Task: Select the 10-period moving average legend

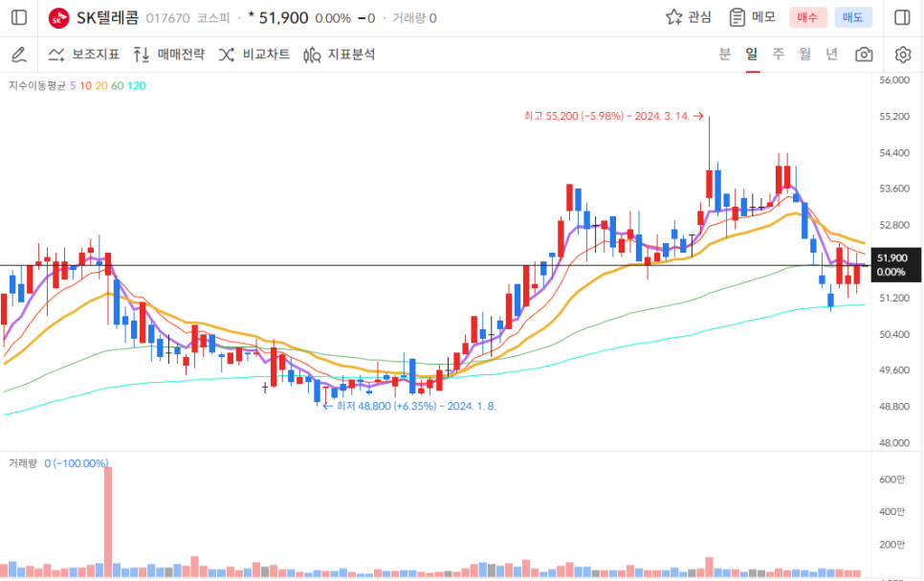Action: (85, 85)
